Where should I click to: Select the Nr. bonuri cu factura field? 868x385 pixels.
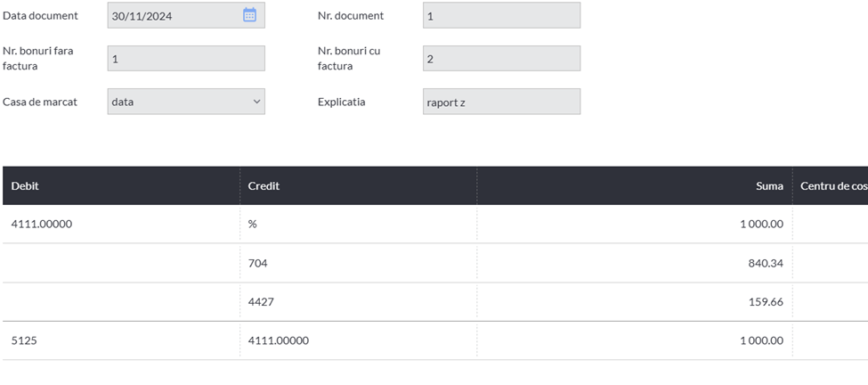click(501, 58)
